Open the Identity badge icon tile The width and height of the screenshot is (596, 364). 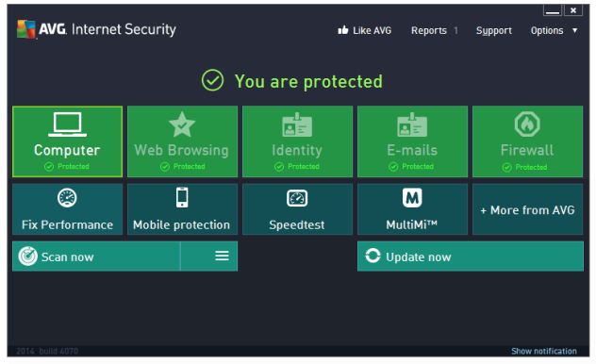pos(297,124)
